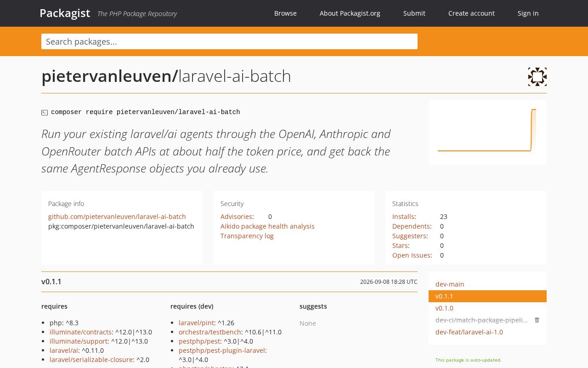Click the pietervanleuven vendor name in title
588x368 pixels.
(x=107, y=76)
